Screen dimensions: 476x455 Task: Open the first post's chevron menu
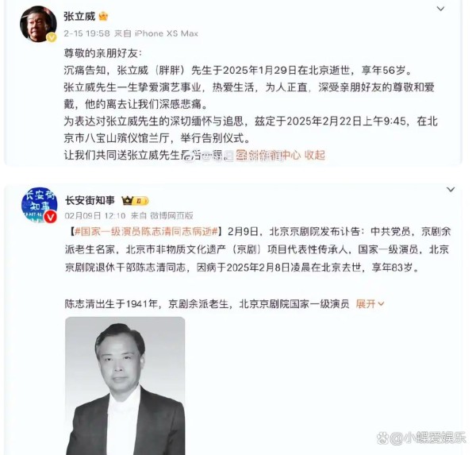(x=440, y=9)
